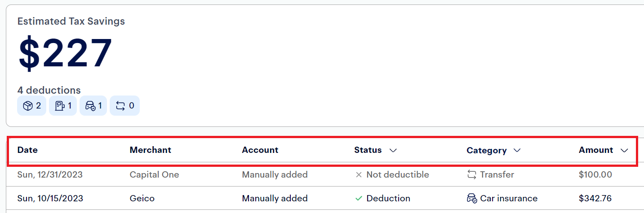Click the Merchant column header
The height and width of the screenshot is (213, 644).
(x=151, y=150)
